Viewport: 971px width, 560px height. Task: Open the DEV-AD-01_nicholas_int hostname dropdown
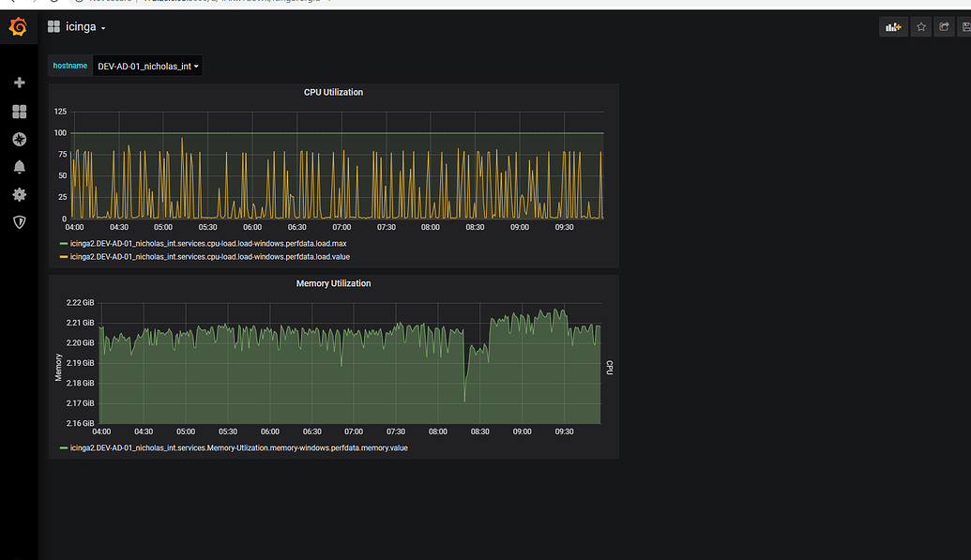(147, 66)
